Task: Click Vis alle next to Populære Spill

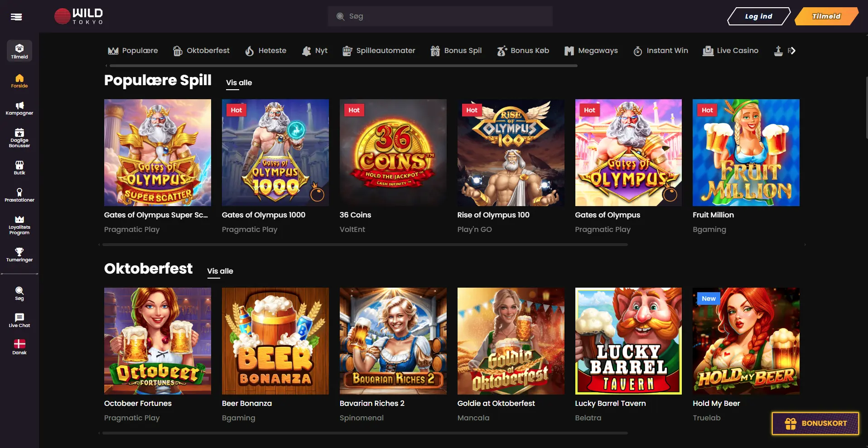Action: [239, 82]
